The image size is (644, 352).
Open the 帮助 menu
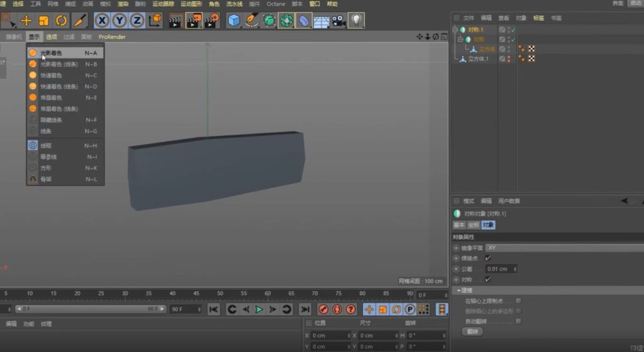[332, 4]
